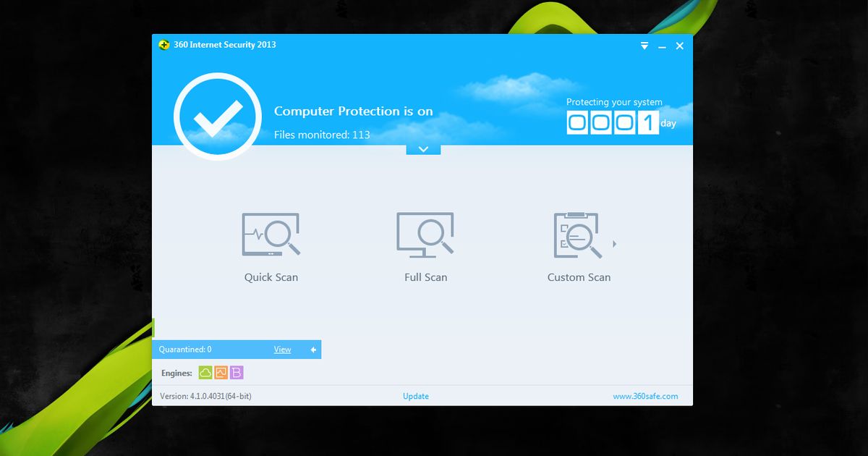Collapse the Quarantined panel with its arrow

[x=312, y=349]
